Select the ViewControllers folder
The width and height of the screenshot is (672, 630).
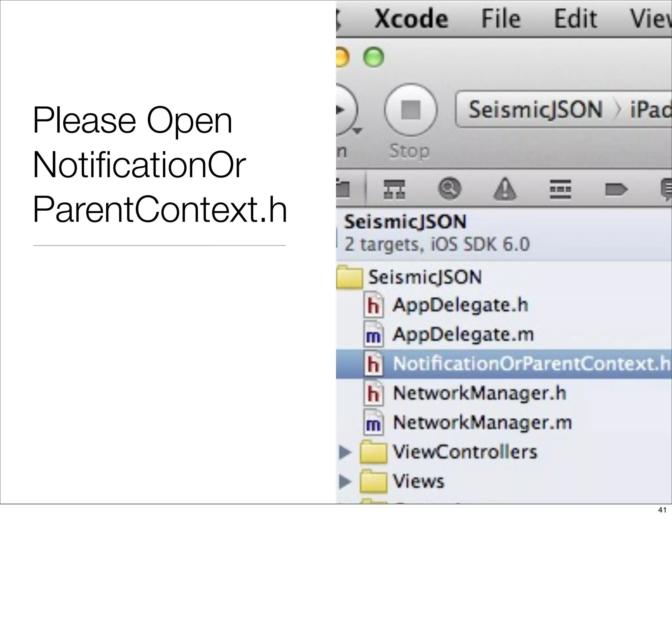click(x=465, y=452)
